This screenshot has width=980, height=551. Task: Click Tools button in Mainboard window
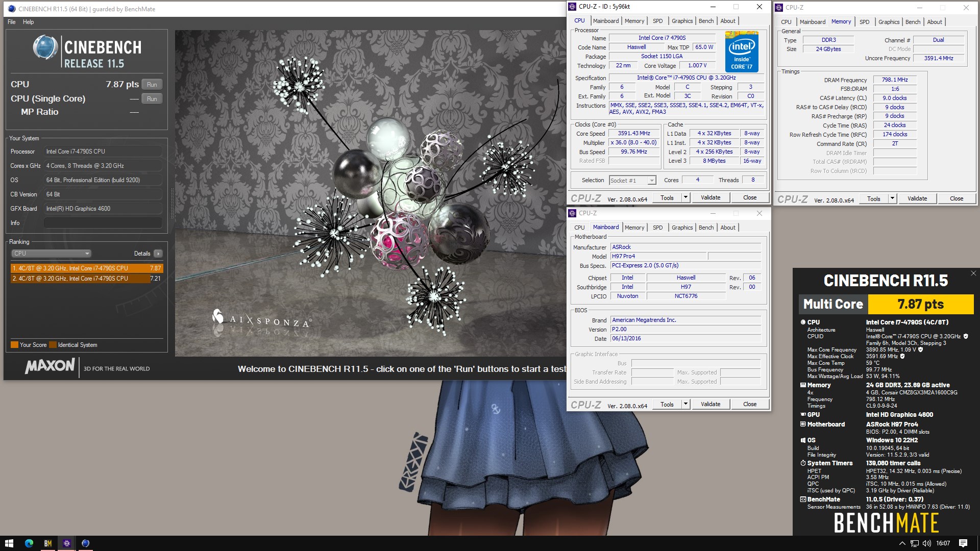tap(667, 404)
